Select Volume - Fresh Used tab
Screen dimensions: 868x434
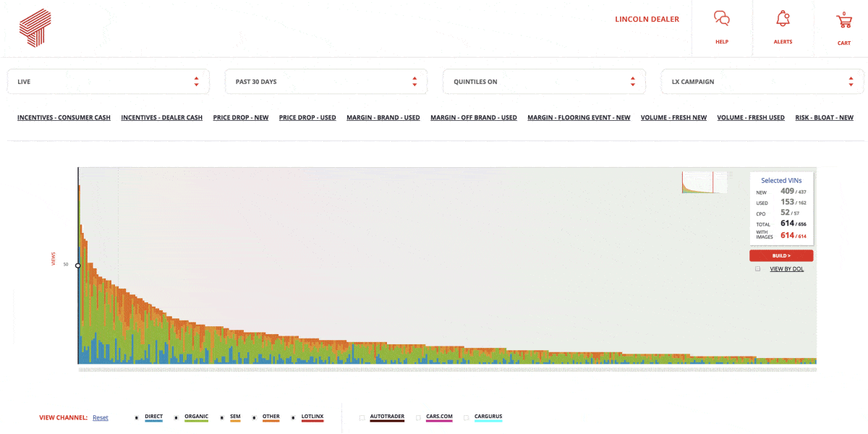[x=751, y=118]
